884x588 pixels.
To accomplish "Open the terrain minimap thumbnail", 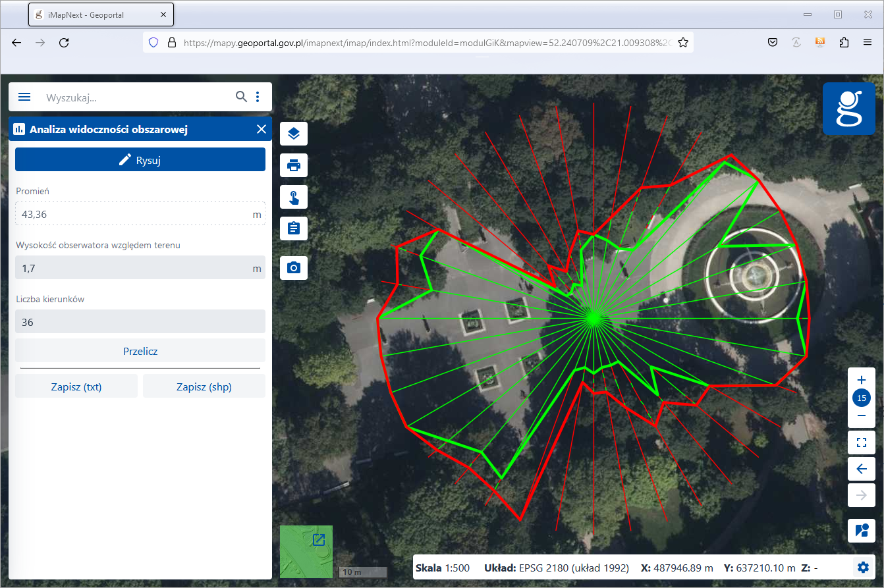I will click(x=306, y=552).
